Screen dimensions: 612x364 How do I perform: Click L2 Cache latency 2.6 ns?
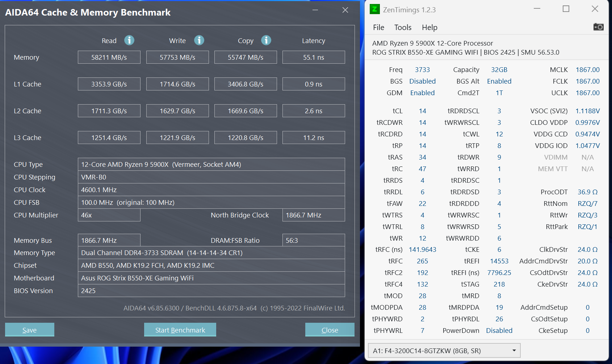pos(314,111)
